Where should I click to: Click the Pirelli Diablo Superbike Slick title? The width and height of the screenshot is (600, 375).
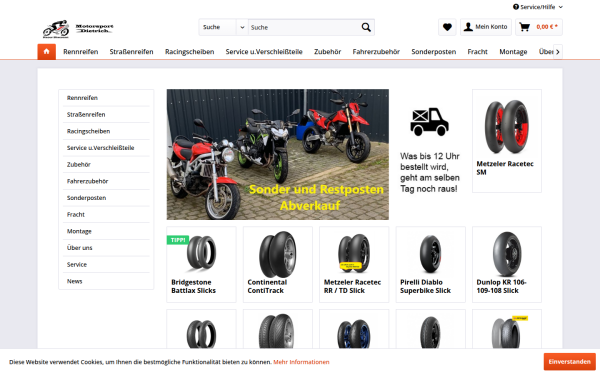[426, 287]
